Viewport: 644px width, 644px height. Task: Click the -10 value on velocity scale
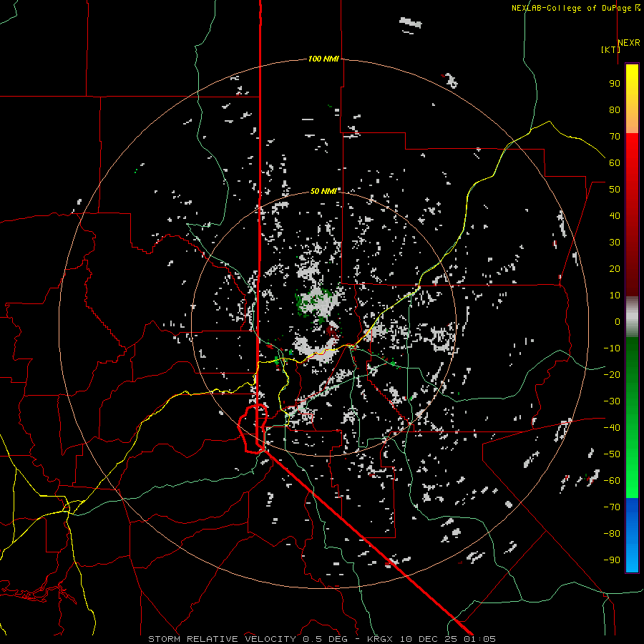tap(612, 348)
